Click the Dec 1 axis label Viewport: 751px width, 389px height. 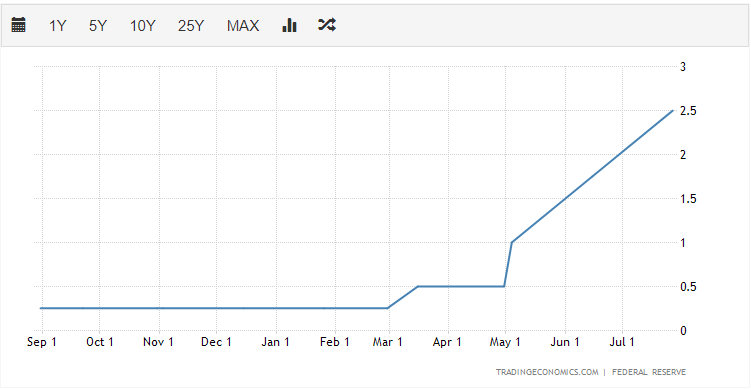pyautogui.click(x=216, y=342)
